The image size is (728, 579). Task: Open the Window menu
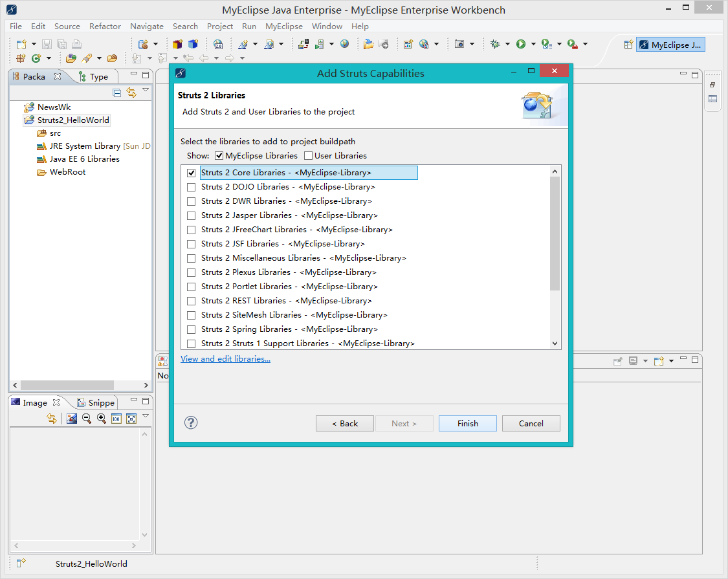point(327,27)
